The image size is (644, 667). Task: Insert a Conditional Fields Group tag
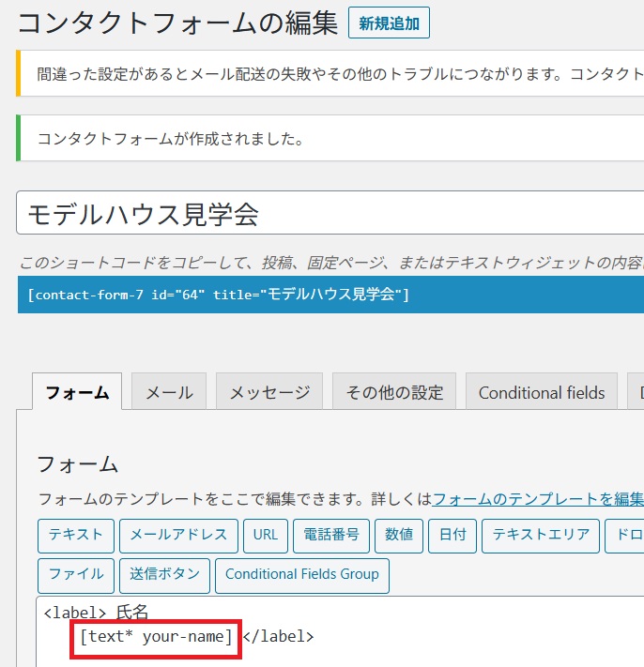tap(302, 576)
